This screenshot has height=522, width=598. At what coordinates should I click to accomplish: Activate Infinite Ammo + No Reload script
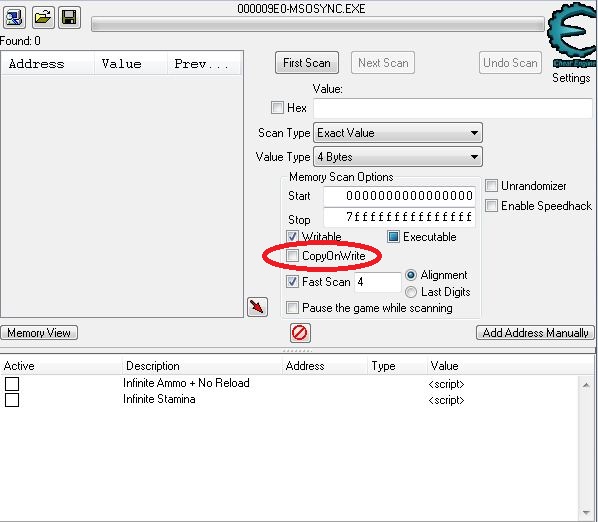pos(12,384)
